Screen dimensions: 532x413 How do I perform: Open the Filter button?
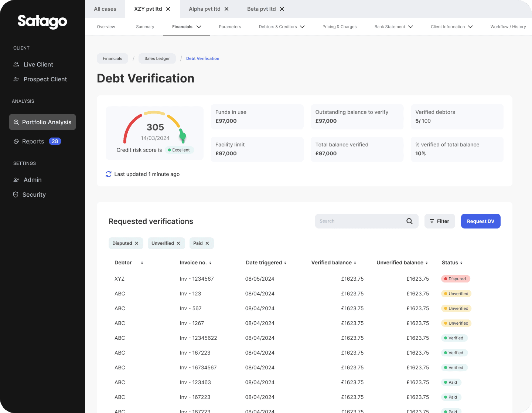440,221
